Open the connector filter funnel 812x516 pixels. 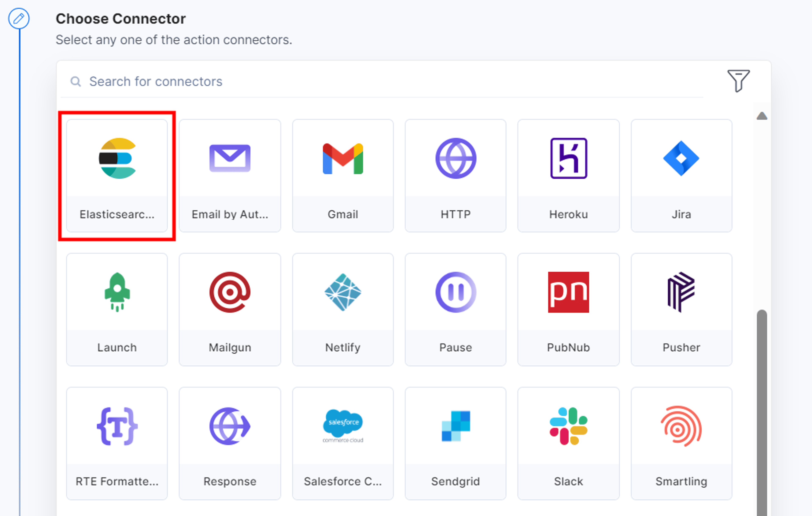pyautogui.click(x=738, y=81)
